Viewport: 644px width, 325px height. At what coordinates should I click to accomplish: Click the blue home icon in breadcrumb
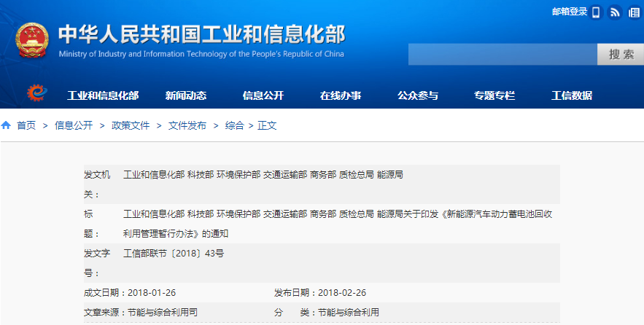point(7,125)
